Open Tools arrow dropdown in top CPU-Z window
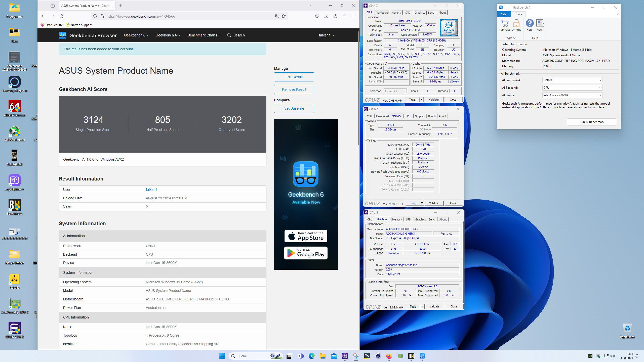The height and width of the screenshot is (362, 644). click(x=421, y=100)
